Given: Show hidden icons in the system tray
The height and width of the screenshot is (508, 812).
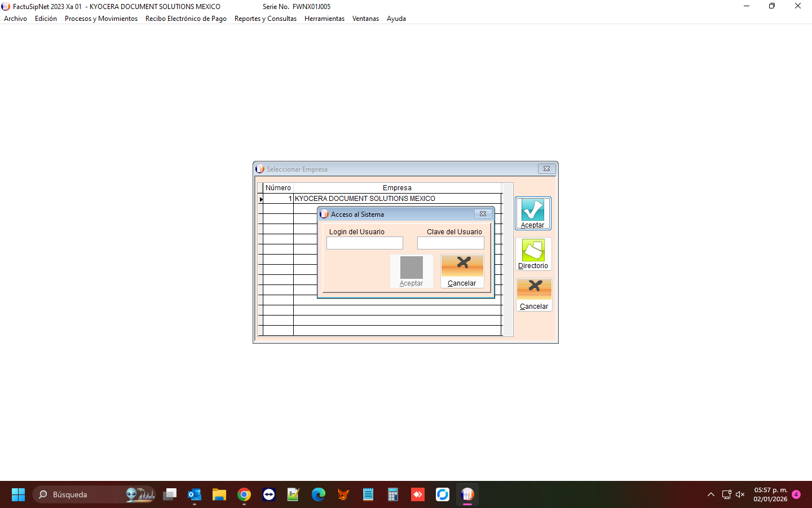Looking at the screenshot, I should pos(711,495).
